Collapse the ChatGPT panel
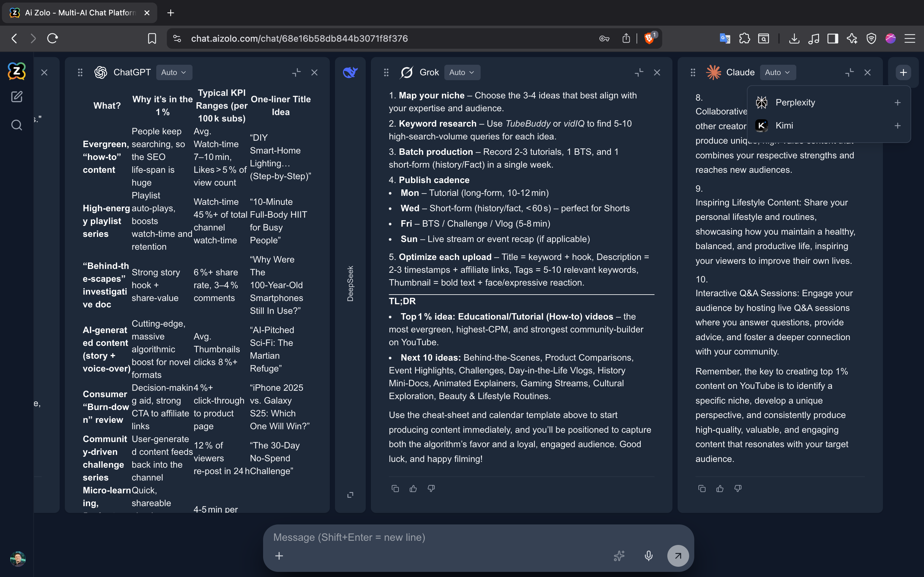924x577 pixels. coord(296,72)
